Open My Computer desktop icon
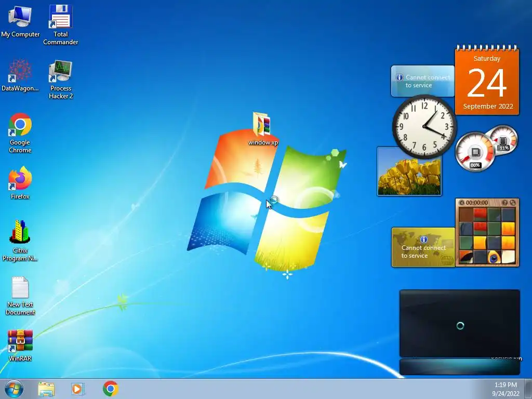This screenshot has height=399, width=532. [20, 21]
